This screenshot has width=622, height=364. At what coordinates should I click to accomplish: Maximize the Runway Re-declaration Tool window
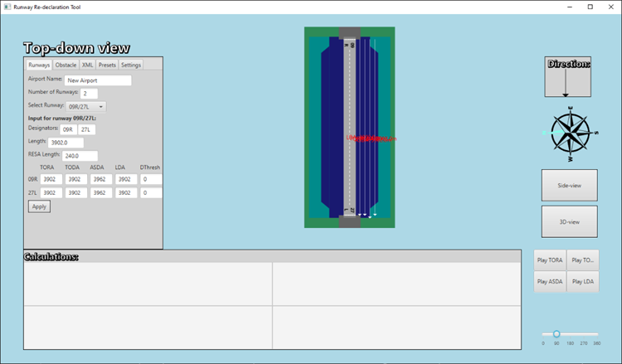[x=590, y=7]
